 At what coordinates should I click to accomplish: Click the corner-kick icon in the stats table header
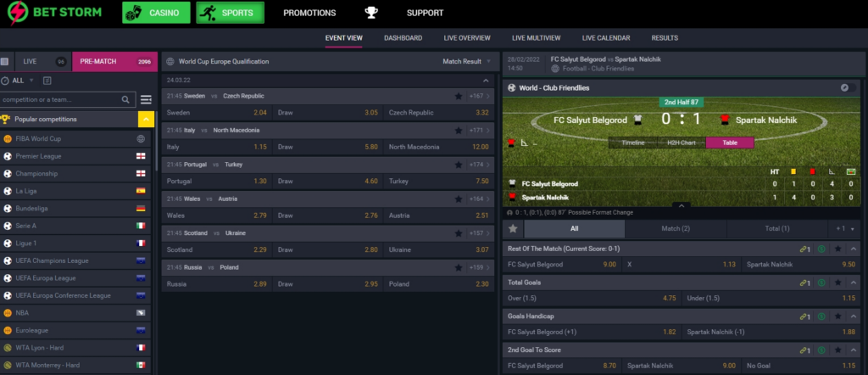pos(831,171)
